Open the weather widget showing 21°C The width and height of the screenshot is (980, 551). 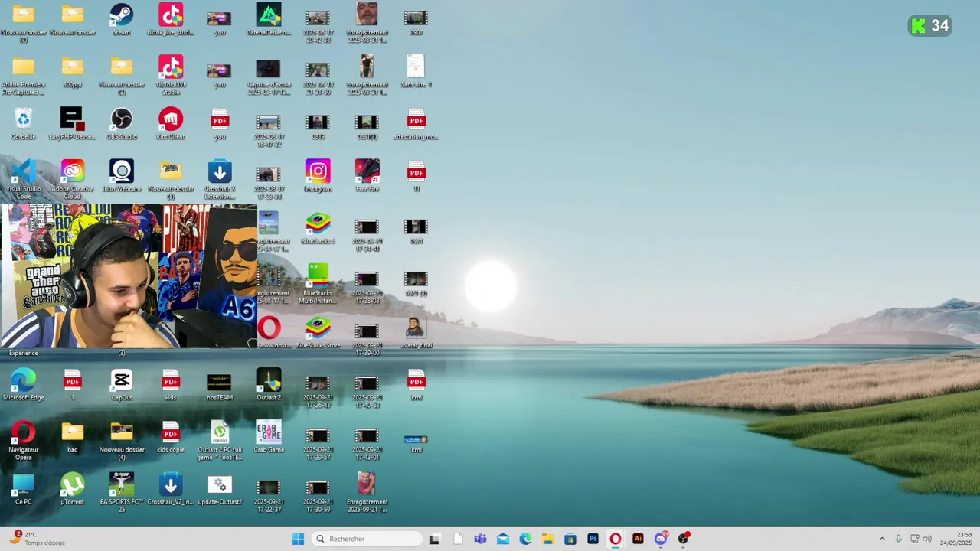[x=37, y=539]
